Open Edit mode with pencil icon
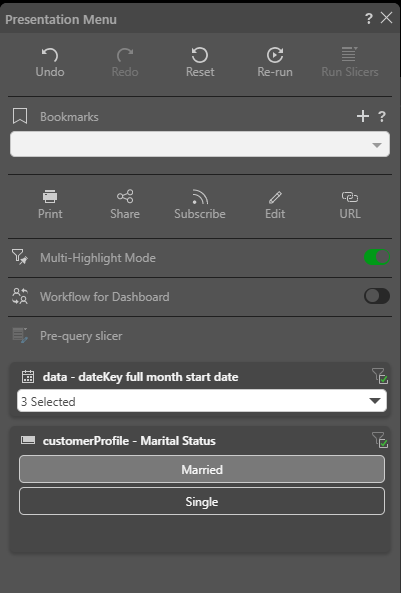The width and height of the screenshot is (401, 593). 275,197
